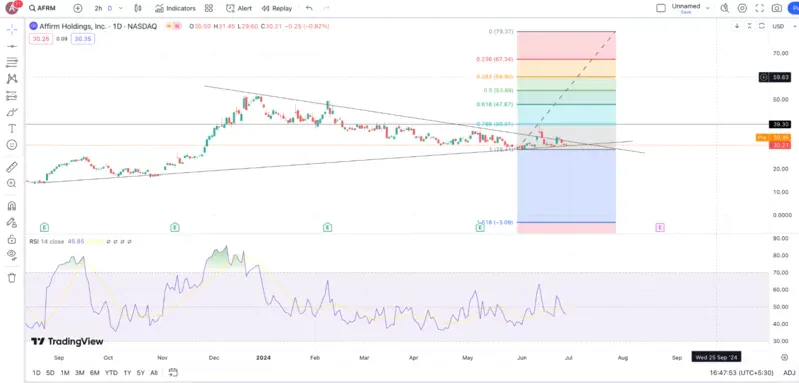
Task: Toggle lock all drawings
Action: click(12, 239)
